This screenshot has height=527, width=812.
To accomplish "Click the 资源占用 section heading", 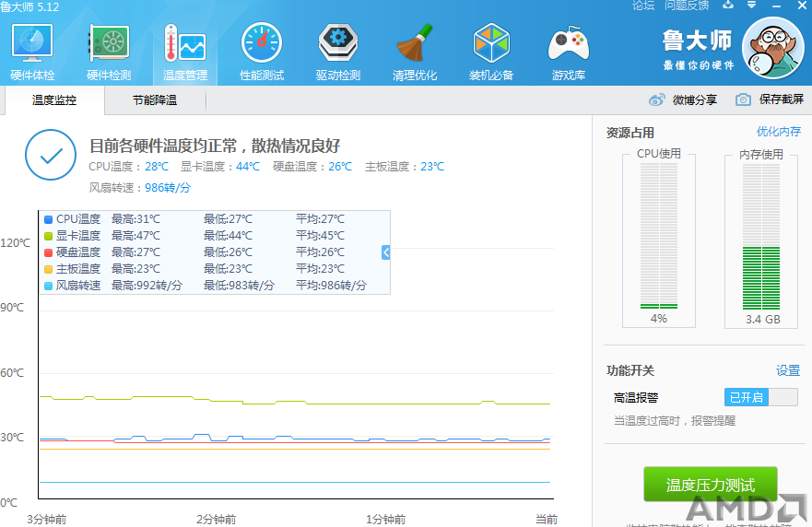I will pos(630,133).
